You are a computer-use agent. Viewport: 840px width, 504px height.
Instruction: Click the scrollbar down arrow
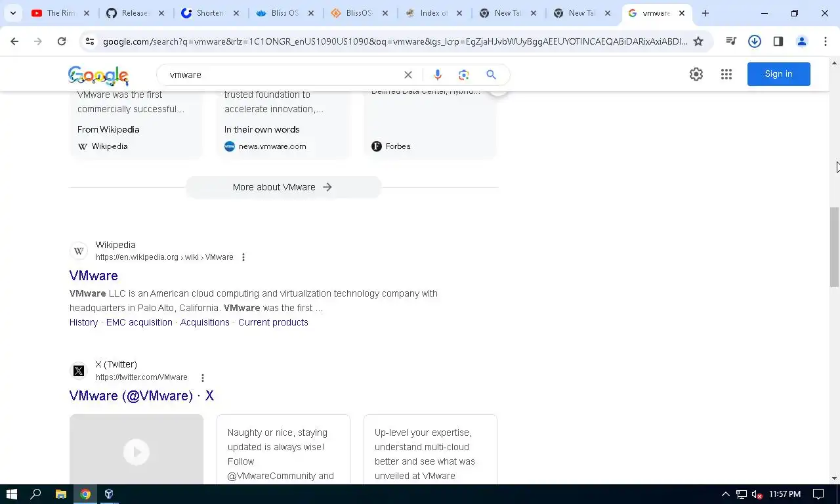[x=835, y=478]
